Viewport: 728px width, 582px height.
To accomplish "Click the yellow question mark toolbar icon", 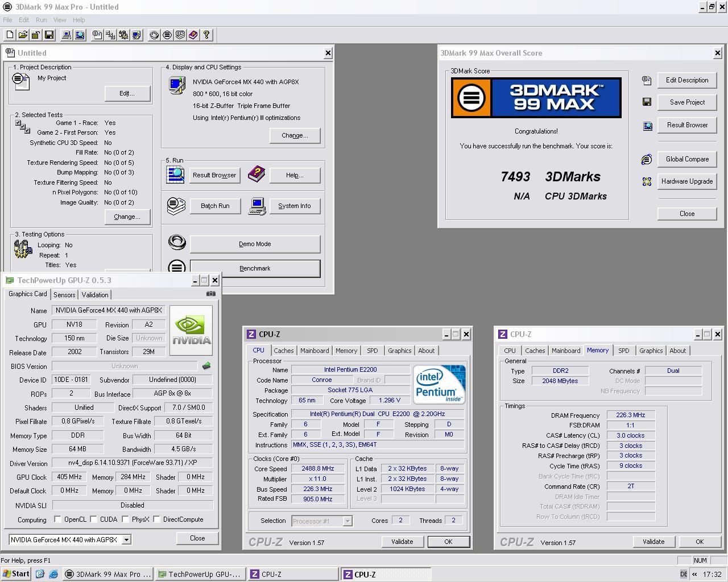I will [x=206, y=35].
